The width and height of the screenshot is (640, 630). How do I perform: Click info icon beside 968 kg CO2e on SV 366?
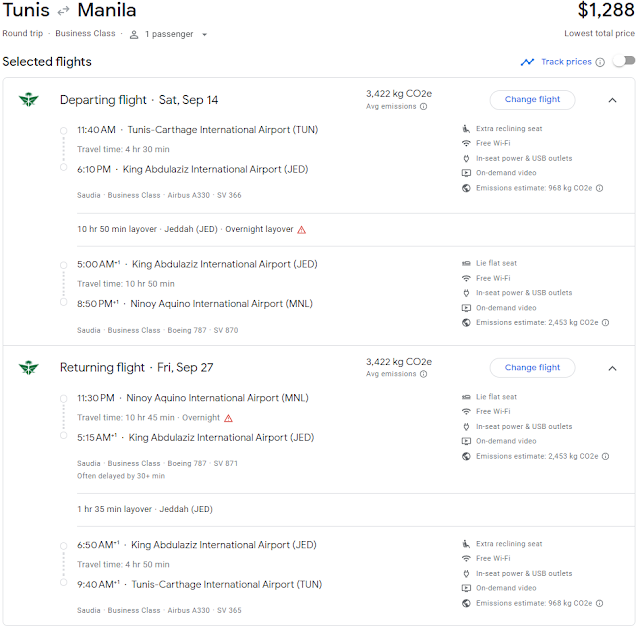pyautogui.click(x=599, y=188)
